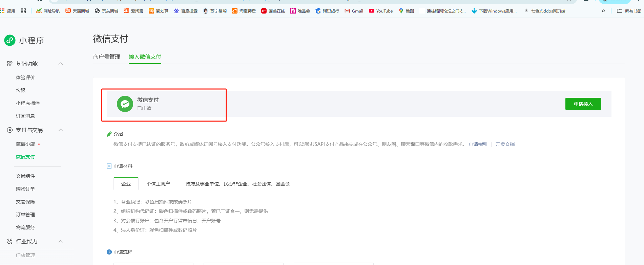Viewport: 644px width, 265px height.
Task: Open the 申请指引 link
Action: coord(478,144)
